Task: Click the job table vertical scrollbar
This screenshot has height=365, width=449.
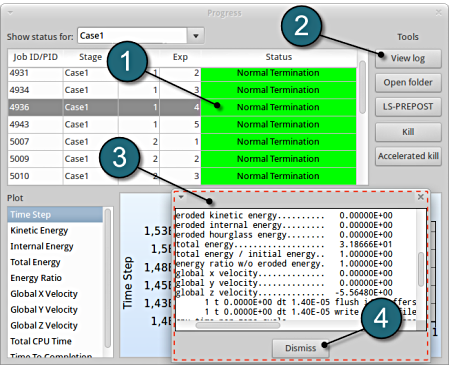Action: (x=362, y=87)
